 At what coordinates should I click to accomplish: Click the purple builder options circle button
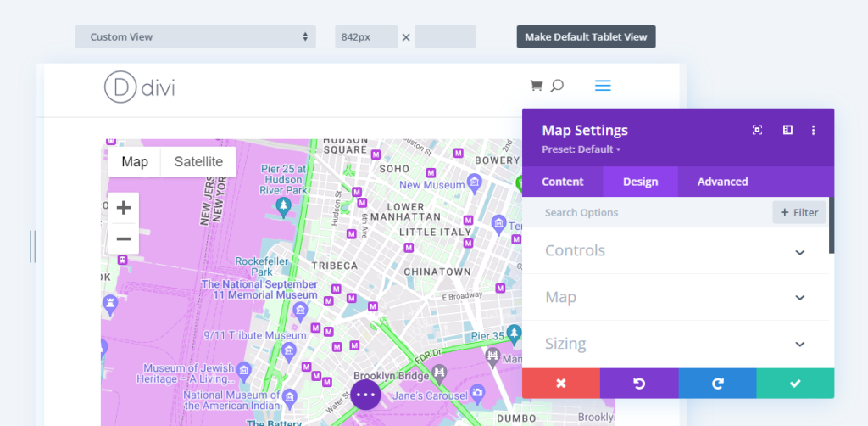(x=365, y=395)
